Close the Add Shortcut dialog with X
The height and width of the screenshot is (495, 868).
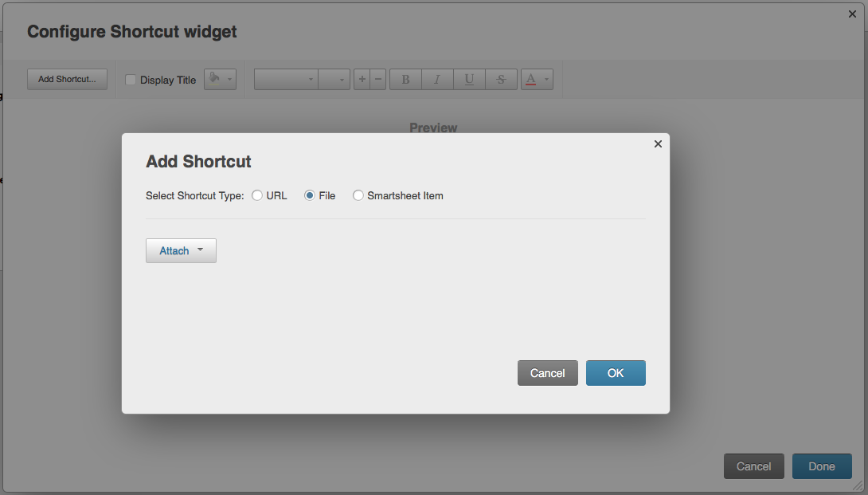tap(658, 144)
